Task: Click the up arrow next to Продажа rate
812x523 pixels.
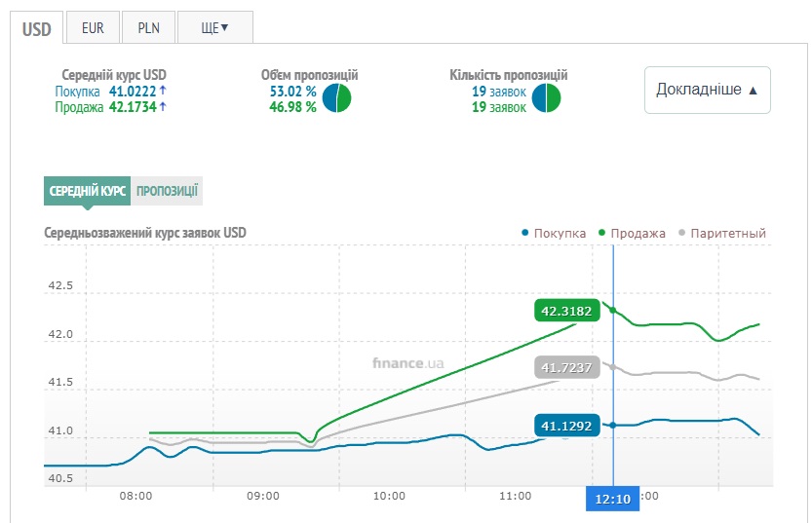Action: click(163, 107)
